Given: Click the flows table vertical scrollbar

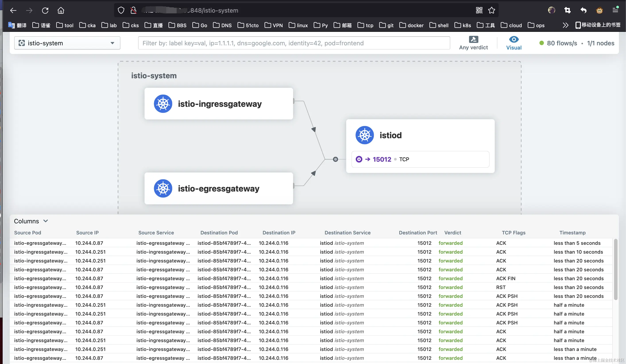Looking at the screenshot, I should pyautogui.click(x=615, y=269).
